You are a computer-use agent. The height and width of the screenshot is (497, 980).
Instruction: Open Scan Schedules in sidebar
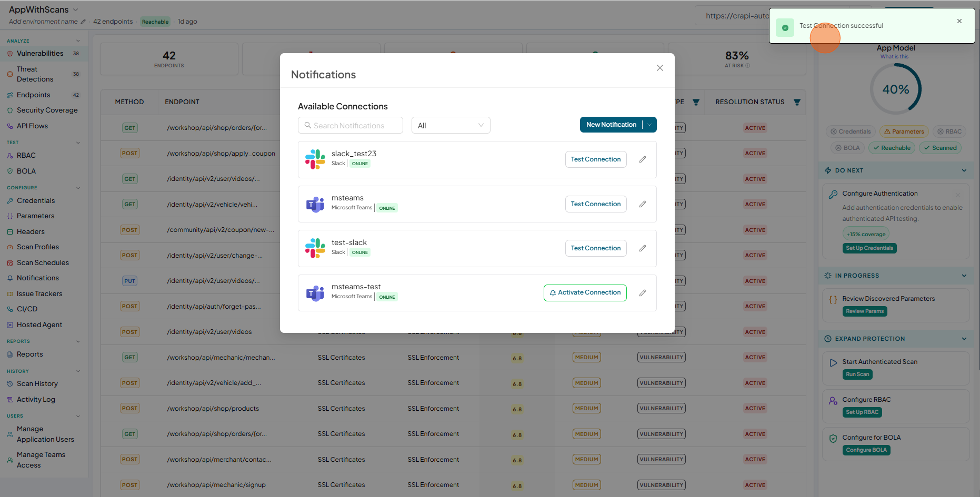click(43, 262)
